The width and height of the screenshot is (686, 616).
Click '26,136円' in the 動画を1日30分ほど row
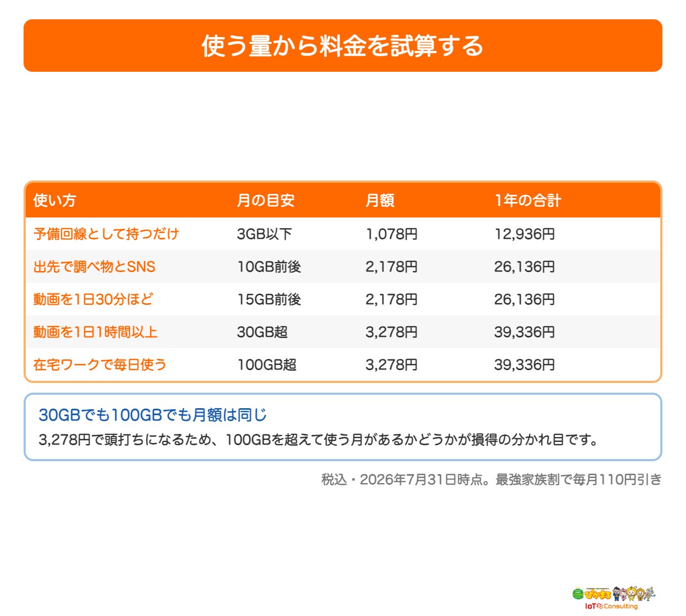click(524, 299)
